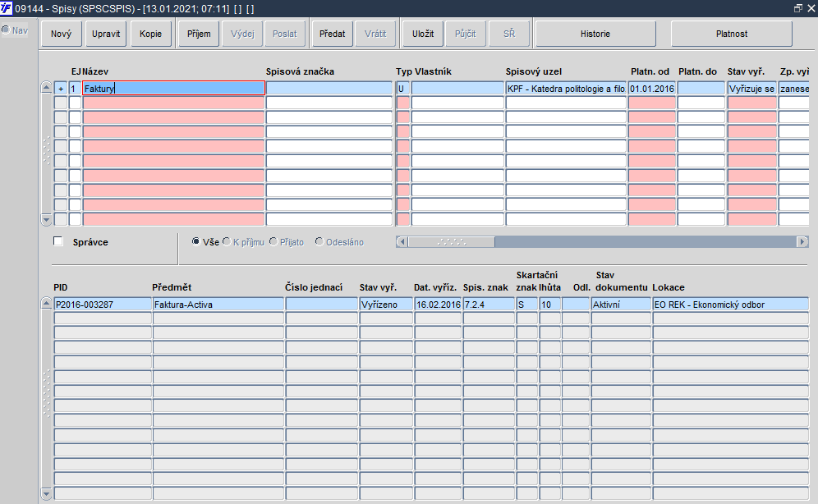
Task: Restore the inner window via title bar icon
Action: 798,8
